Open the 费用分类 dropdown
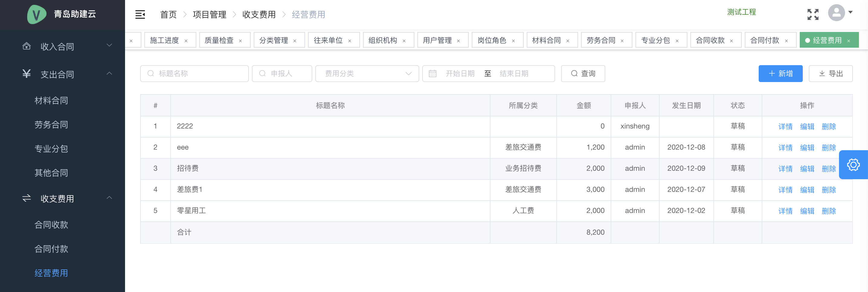This screenshot has height=292, width=868. [367, 74]
